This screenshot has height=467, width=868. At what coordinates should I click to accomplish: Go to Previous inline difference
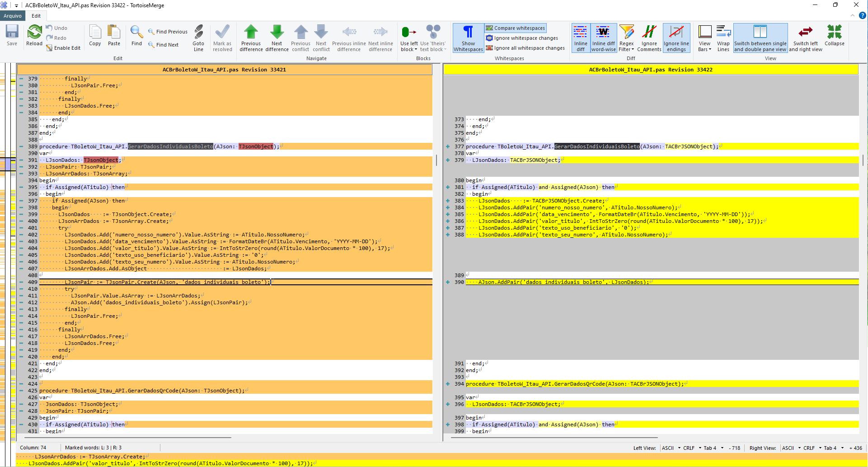(x=349, y=38)
